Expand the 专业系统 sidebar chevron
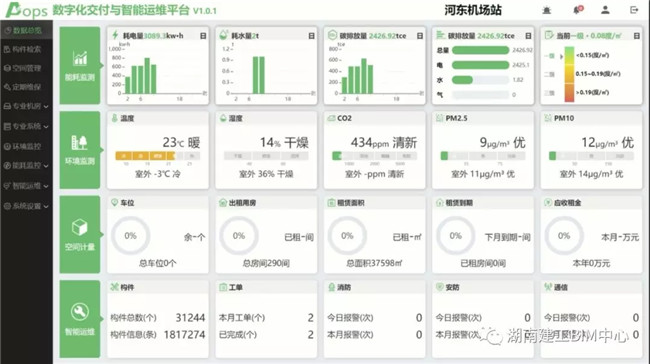This screenshot has width=650, height=364. pyautogui.click(x=46, y=127)
